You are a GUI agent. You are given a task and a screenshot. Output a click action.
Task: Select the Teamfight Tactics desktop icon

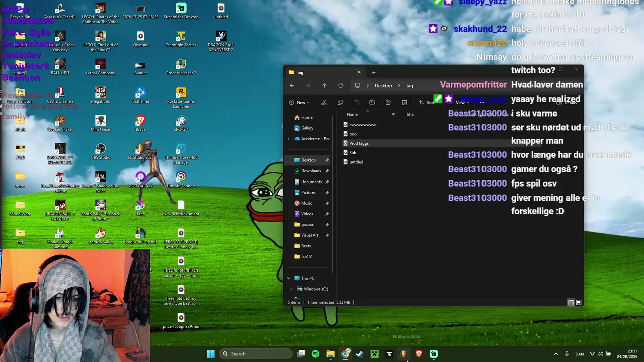pos(181,39)
